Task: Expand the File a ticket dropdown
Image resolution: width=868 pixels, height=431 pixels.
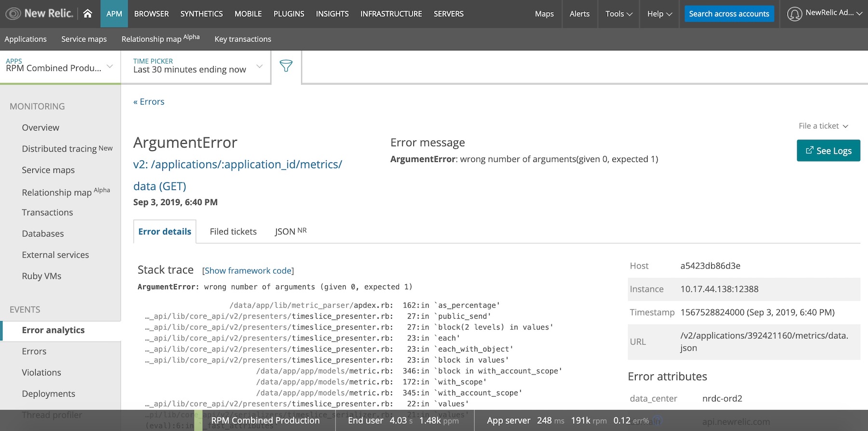Action: point(823,126)
